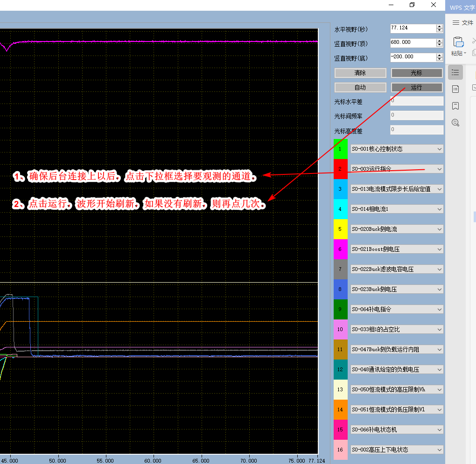
Task: Open the WPS 粘贴 dropdown arrow
Action: tap(465, 53)
